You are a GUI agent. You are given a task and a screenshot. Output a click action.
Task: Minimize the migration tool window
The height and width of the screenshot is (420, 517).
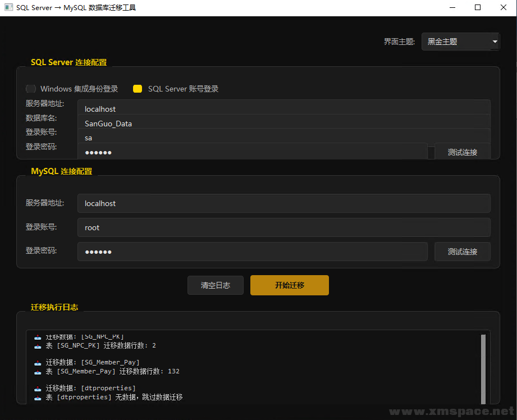tap(452, 7)
